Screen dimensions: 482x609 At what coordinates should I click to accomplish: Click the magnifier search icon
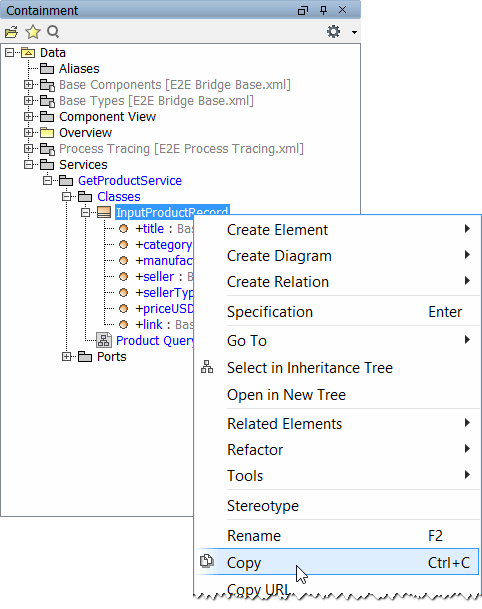coord(53,31)
